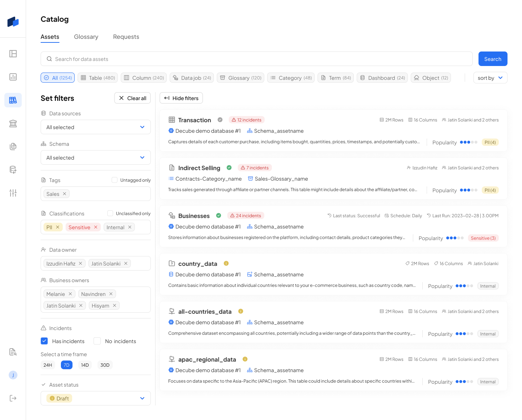
Task: Click Clear all filters
Action: [133, 98]
